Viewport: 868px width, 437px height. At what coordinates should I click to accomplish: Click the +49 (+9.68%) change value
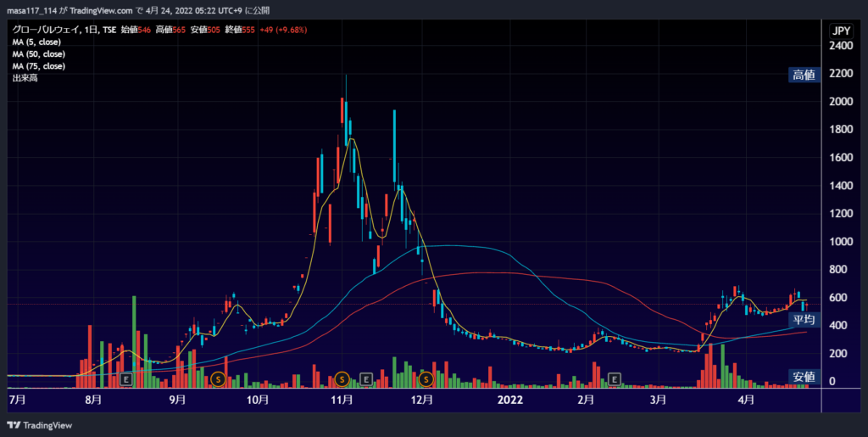(283, 30)
